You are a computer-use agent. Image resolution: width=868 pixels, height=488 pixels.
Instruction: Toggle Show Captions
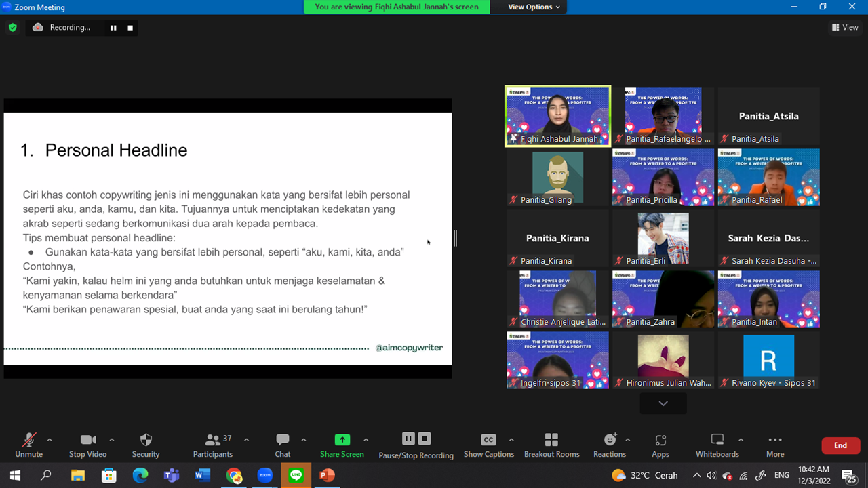488,445
